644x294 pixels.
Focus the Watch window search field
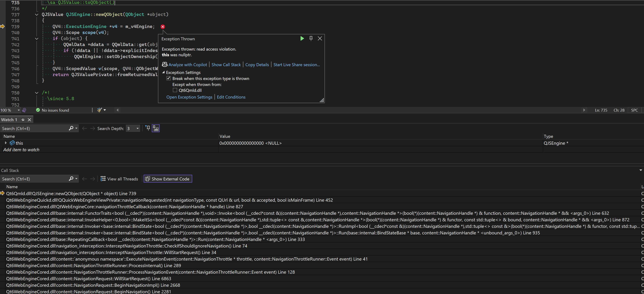[35, 128]
